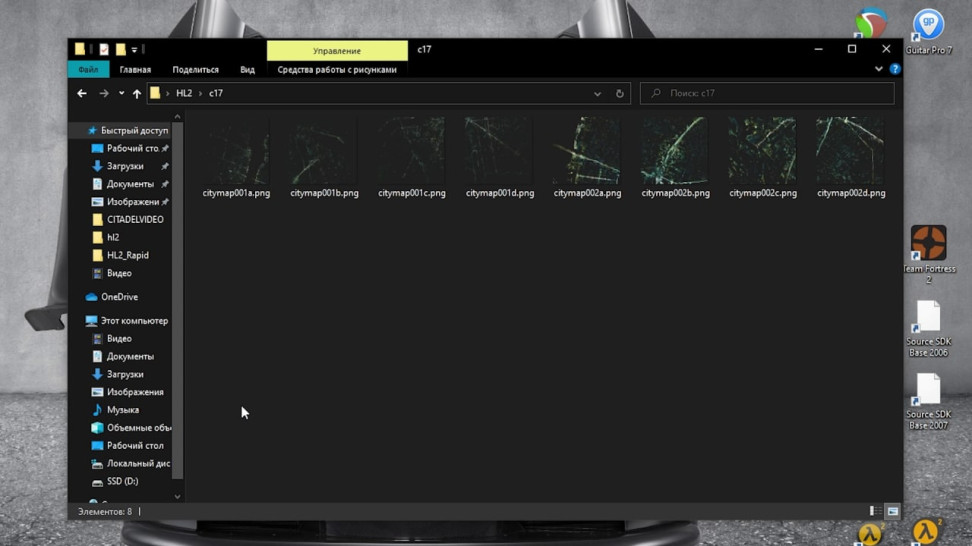Switch to details view icon in status bar
This screenshot has height=546, width=972.
coord(875,511)
